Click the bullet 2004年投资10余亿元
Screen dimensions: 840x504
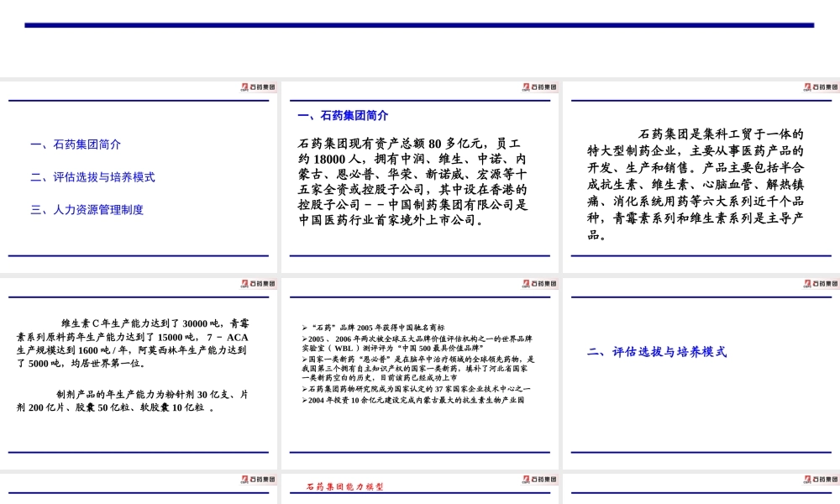tap(413, 400)
